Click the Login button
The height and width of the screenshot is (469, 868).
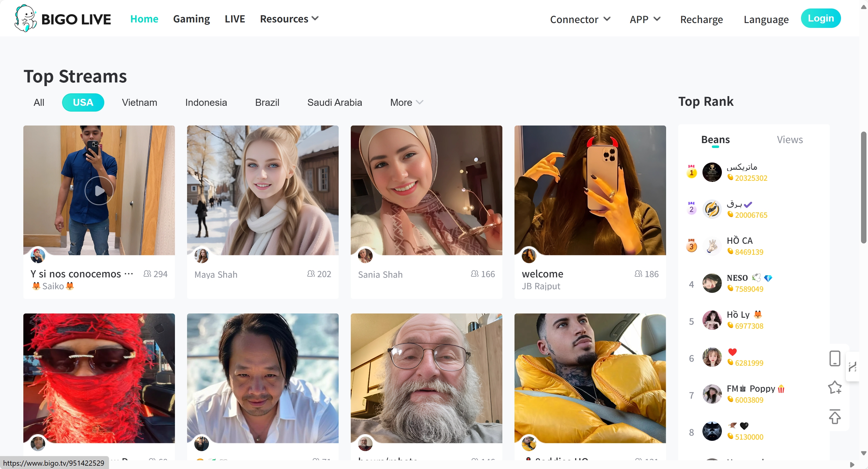pos(820,18)
